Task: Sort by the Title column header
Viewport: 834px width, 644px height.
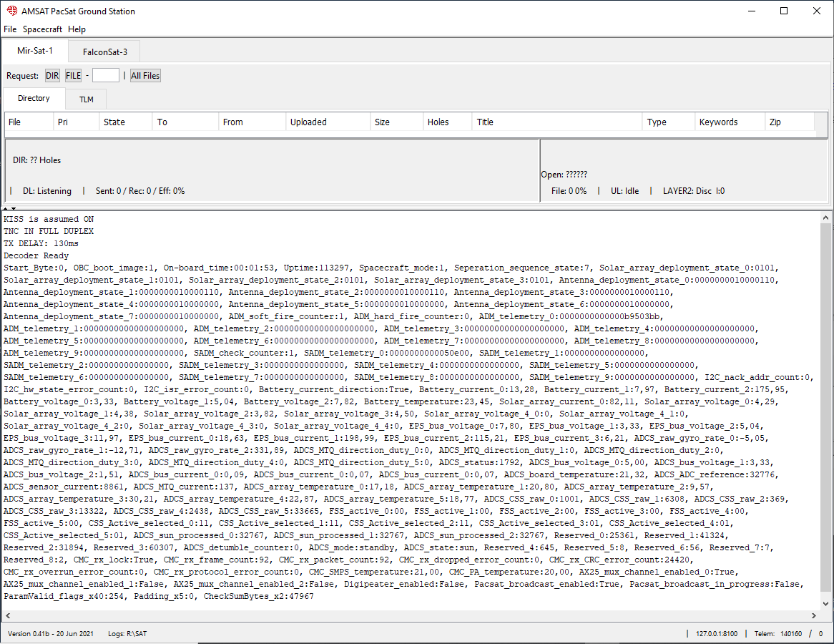Action: point(557,122)
